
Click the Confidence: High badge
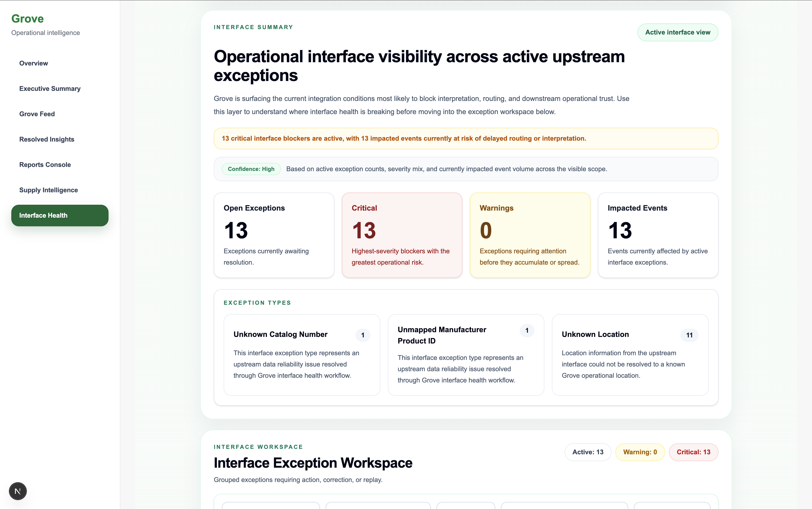click(x=251, y=169)
